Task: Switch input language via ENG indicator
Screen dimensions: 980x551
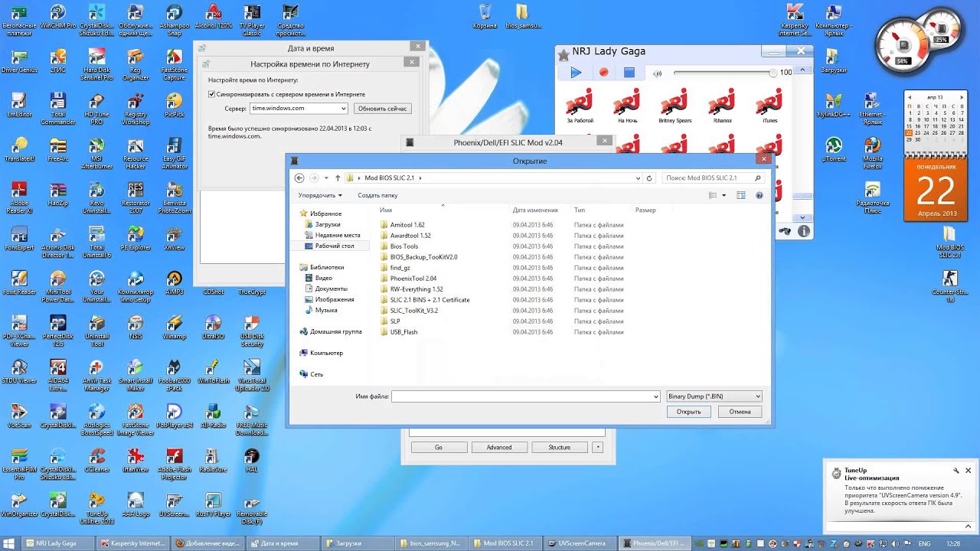Action: [x=925, y=543]
